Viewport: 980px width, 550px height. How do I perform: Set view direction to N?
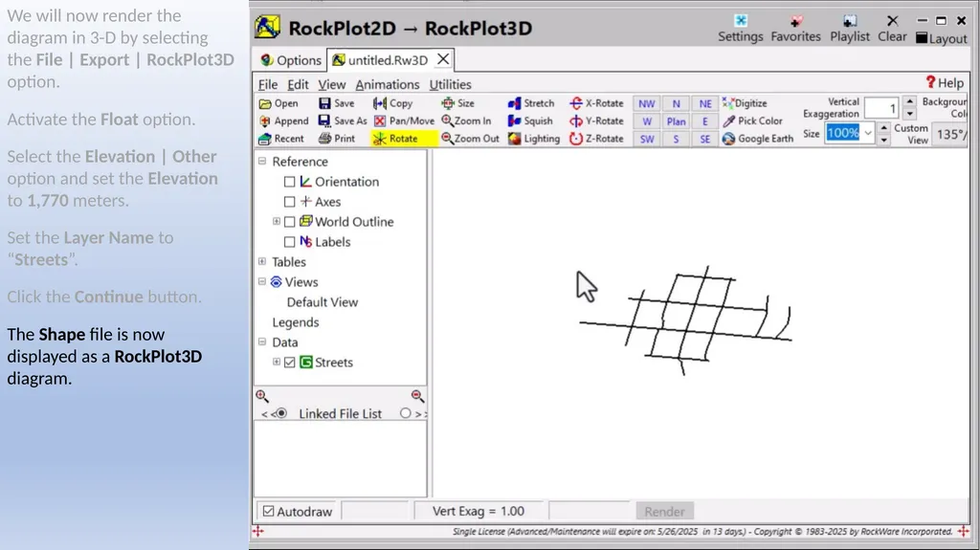pos(677,103)
